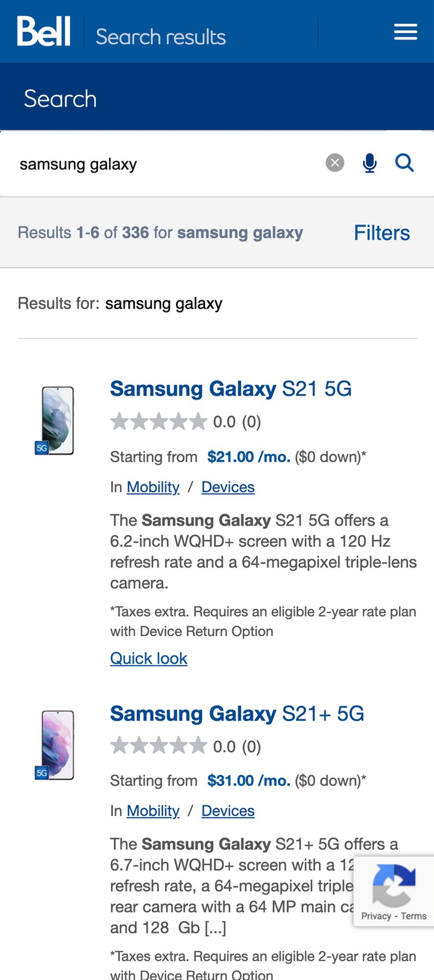Image resolution: width=434 pixels, height=980 pixels.
Task: Click the Galaxy S21+ 5G phone thumbnail
Action: (x=57, y=745)
